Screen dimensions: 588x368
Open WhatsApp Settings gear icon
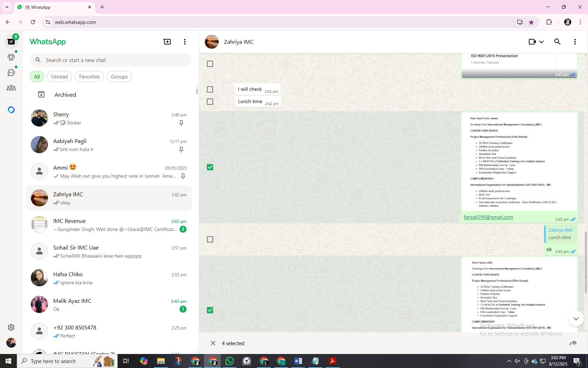(x=11, y=327)
